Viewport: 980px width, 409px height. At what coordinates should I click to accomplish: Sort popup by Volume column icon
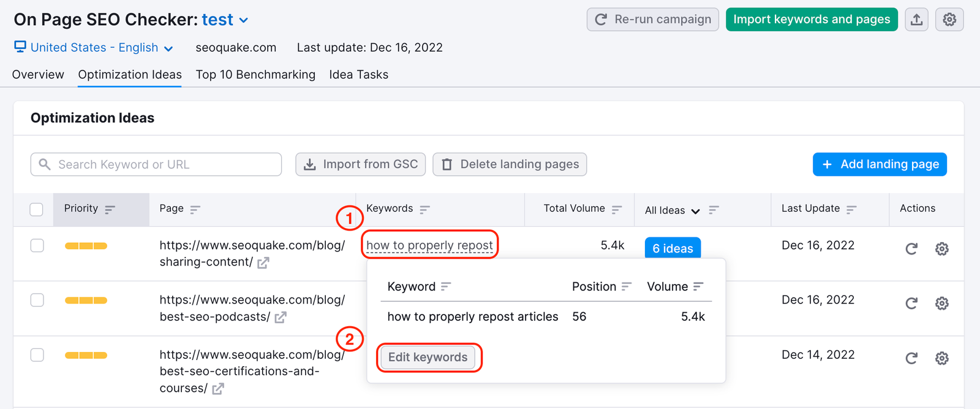coord(698,286)
